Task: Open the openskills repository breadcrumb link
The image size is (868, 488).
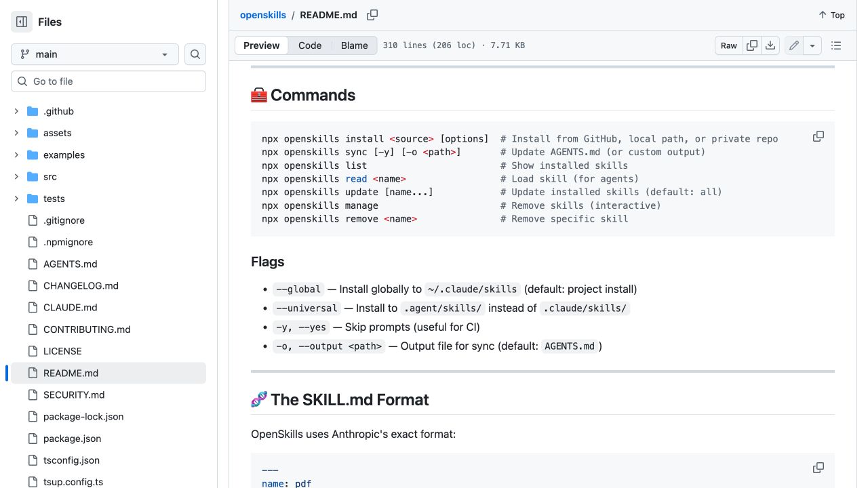Action: pos(263,15)
